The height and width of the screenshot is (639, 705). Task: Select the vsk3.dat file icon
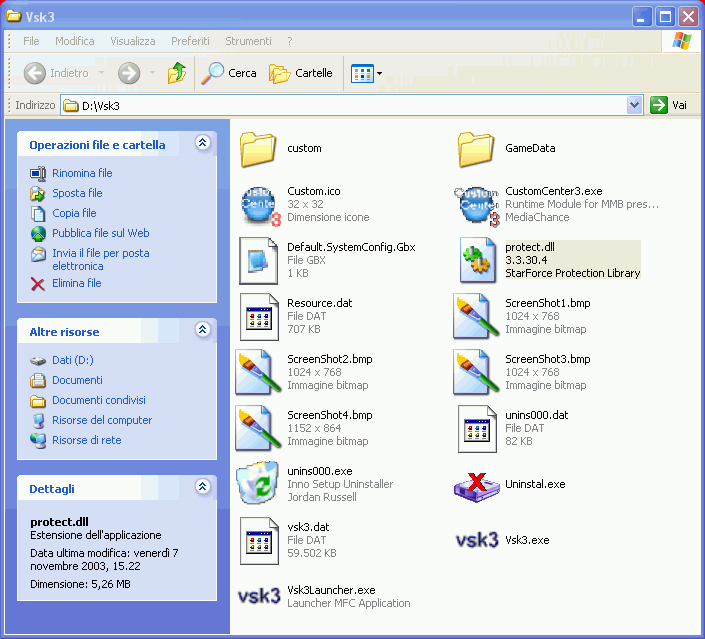(259, 541)
